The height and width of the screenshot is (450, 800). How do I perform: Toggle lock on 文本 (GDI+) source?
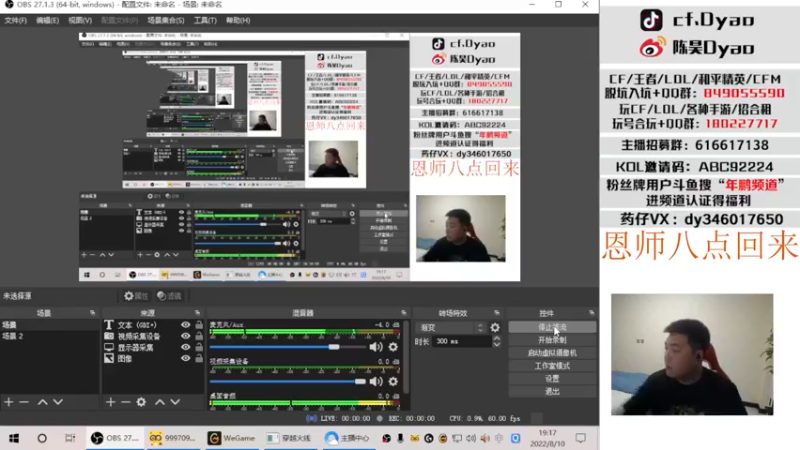click(x=198, y=325)
